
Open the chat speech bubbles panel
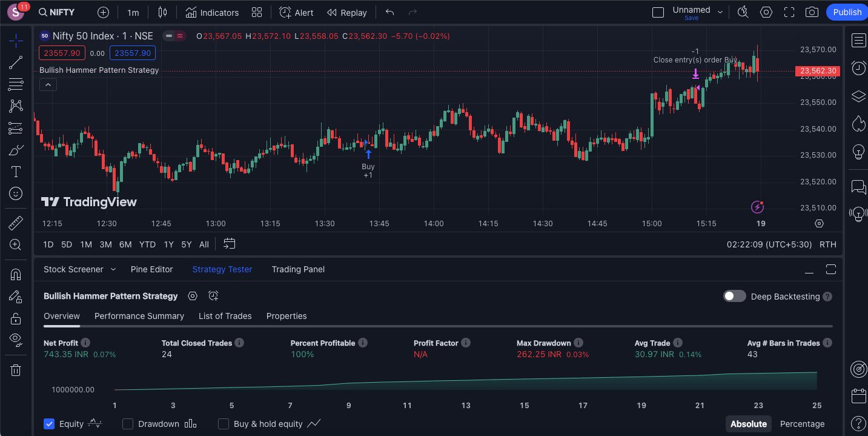858,186
